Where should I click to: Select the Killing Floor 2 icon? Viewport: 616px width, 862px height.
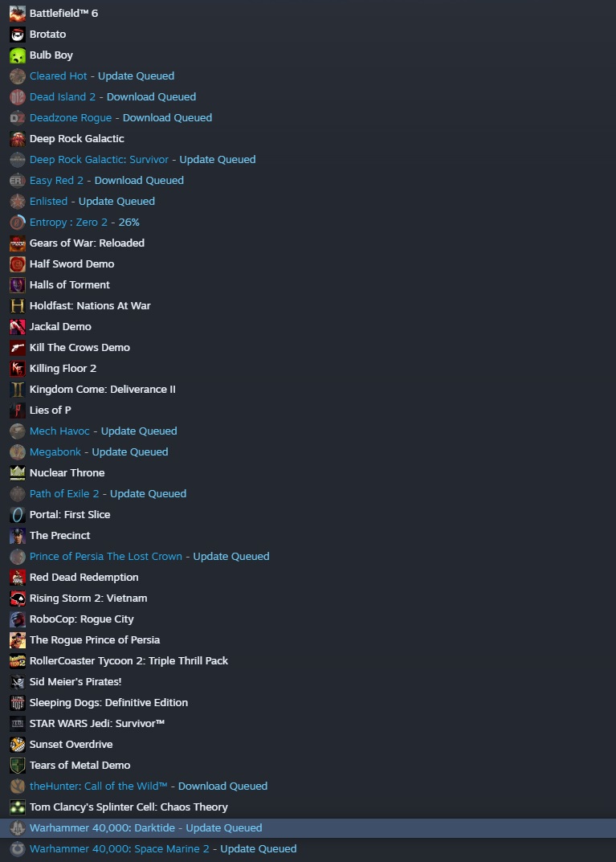tap(18, 368)
